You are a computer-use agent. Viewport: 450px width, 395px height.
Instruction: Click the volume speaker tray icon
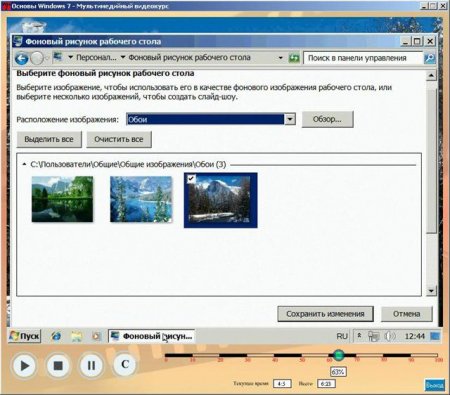click(390, 336)
